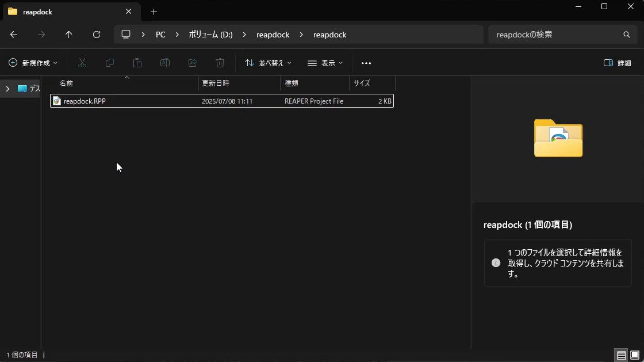The image size is (644, 362).
Task: Select the reapdock.RPP file name
Action: coord(85,101)
